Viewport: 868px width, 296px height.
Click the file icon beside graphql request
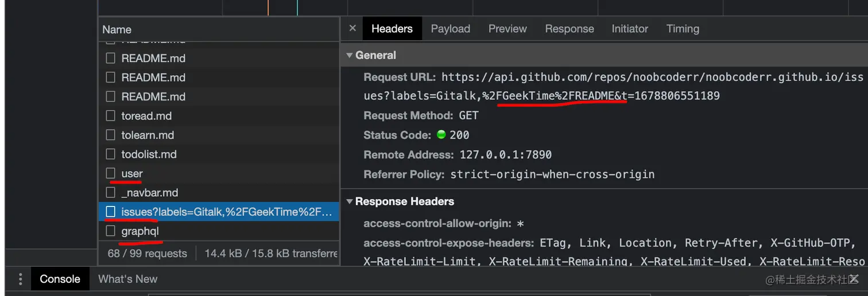click(x=111, y=231)
